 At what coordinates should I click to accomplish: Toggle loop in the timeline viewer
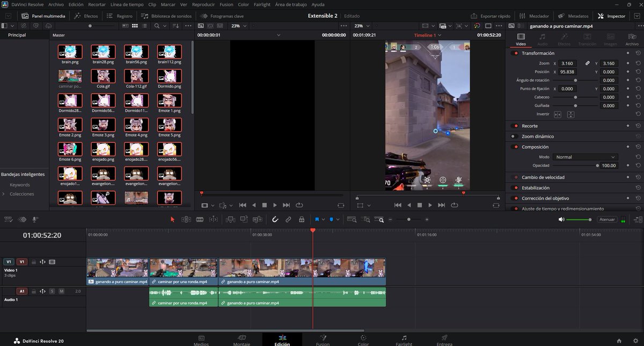pyautogui.click(x=455, y=205)
